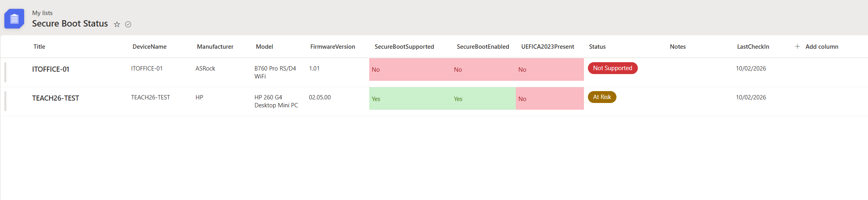The image size is (868, 200).
Task: Open the Title column header menu
Action: 39,47
